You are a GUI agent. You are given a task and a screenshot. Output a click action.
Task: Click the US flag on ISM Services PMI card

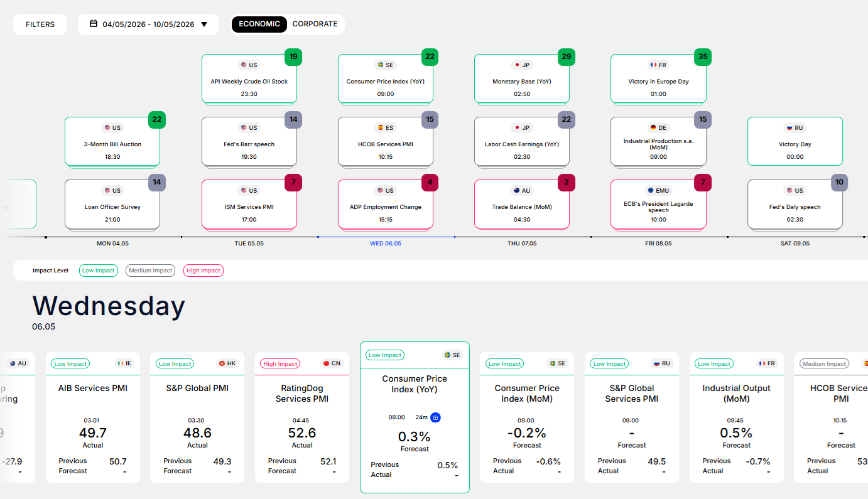click(x=244, y=190)
